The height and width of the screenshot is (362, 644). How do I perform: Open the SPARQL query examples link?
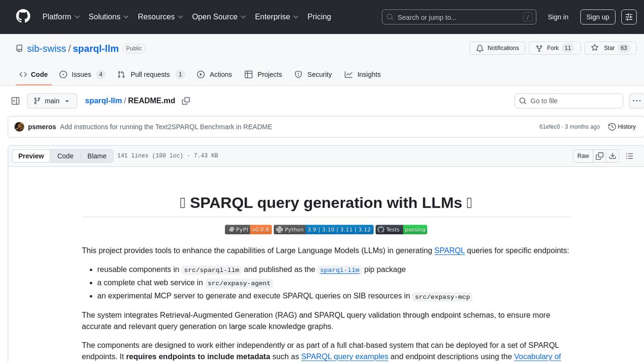[344, 356]
